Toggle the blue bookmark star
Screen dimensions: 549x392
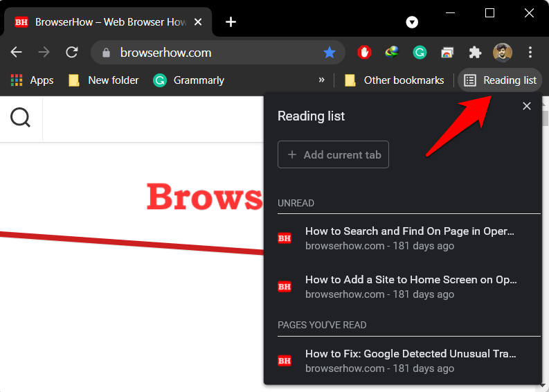(x=329, y=53)
